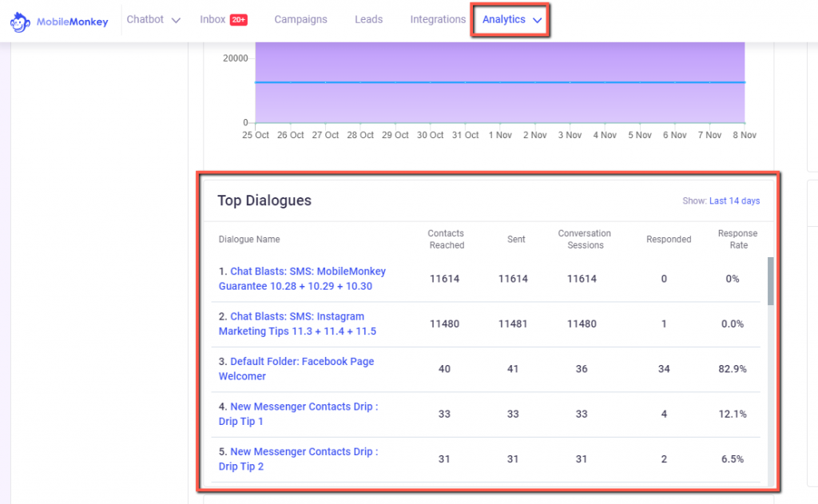Open the Inbox 20+ notification badge

click(x=238, y=20)
